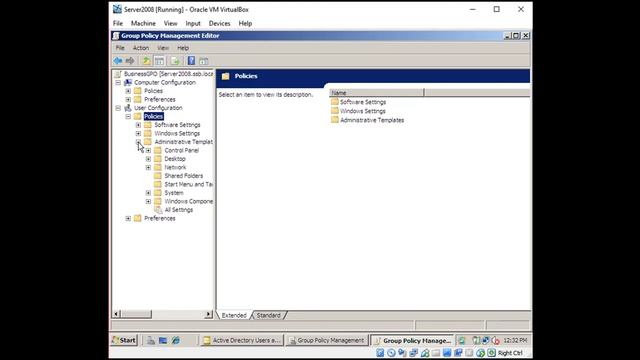
Task: Collapse the User Configuration node
Action: click(x=118, y=108)
